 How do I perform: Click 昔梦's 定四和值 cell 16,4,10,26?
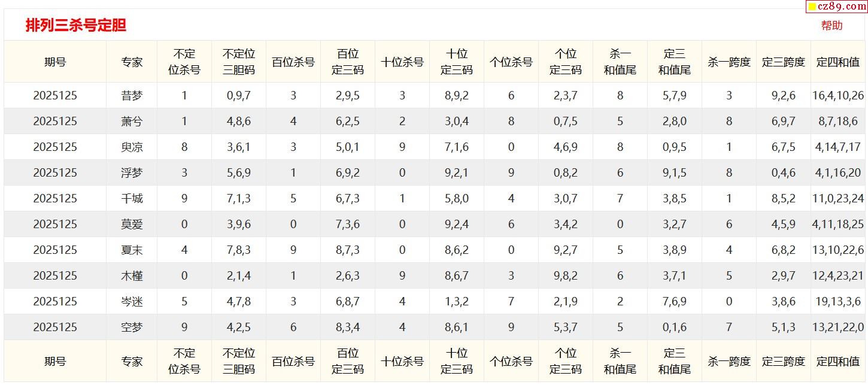point(838,95)
